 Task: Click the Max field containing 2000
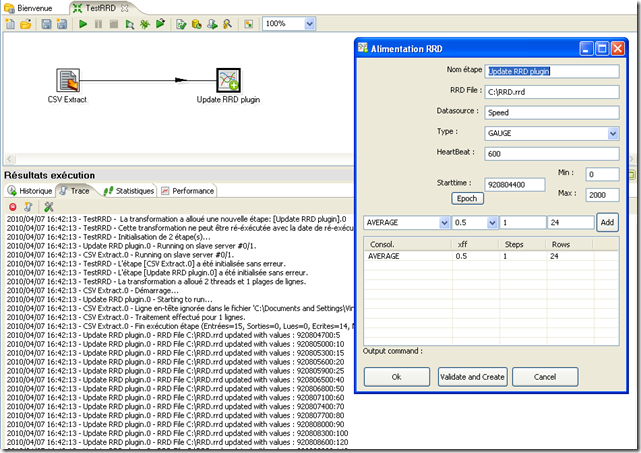coord(602,195)
